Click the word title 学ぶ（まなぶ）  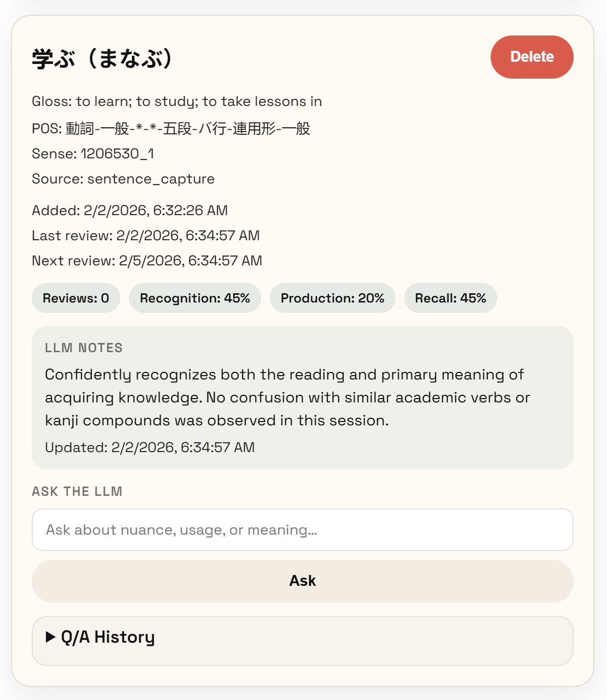103,57
